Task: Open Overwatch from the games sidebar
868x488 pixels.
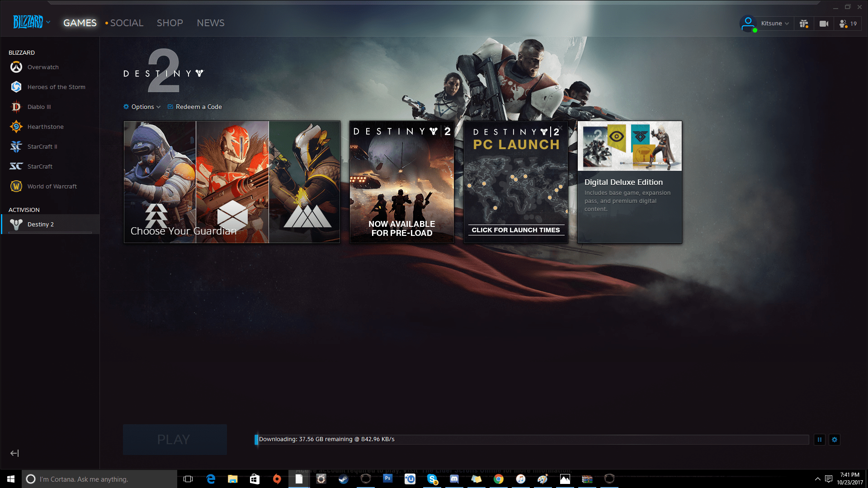Action: click(43, 67)
